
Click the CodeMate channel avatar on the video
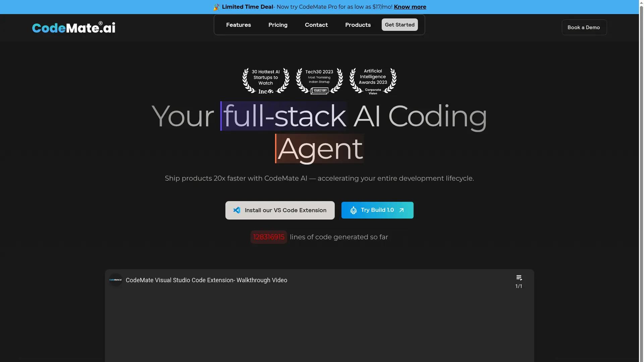115,280
